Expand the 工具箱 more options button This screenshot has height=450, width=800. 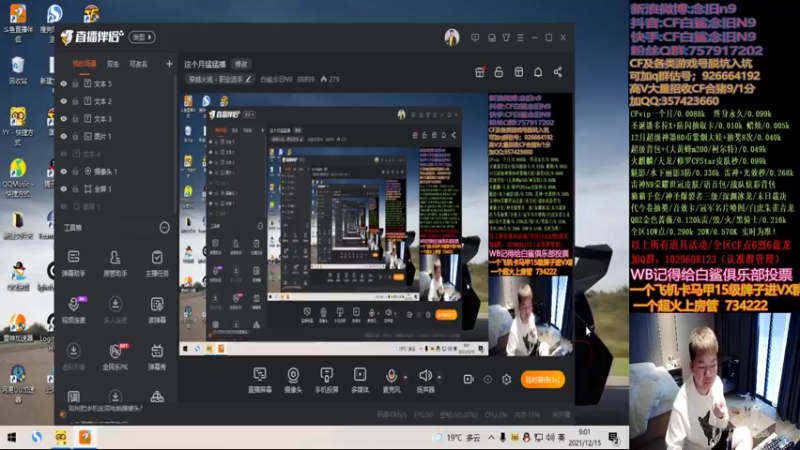[x=164, y=228]
